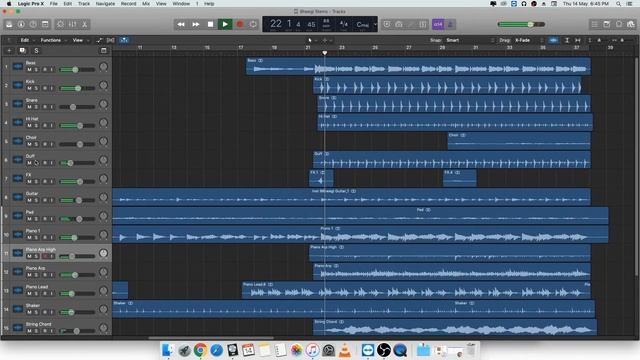Viewport: 640px width, 360px height.
Task: Open the Track menu
Action: point(84,4)
